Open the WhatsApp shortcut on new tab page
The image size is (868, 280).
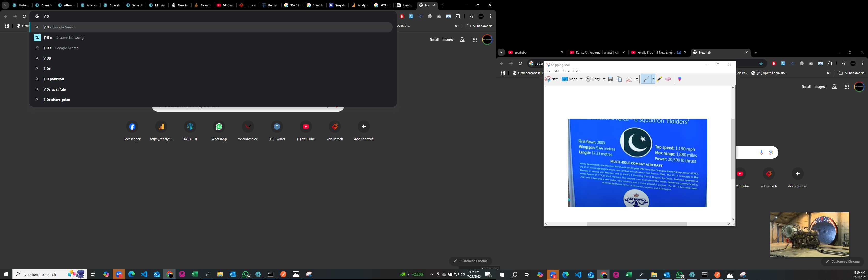click(x=219, y=131)
